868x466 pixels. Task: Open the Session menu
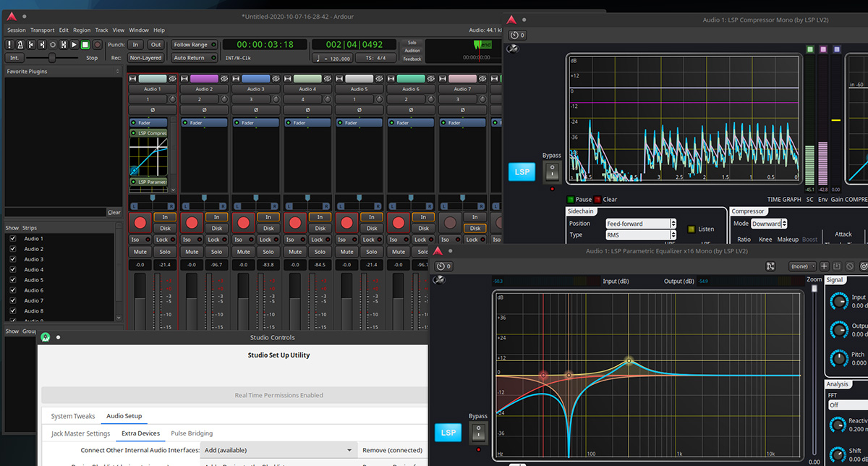[16, 30]
